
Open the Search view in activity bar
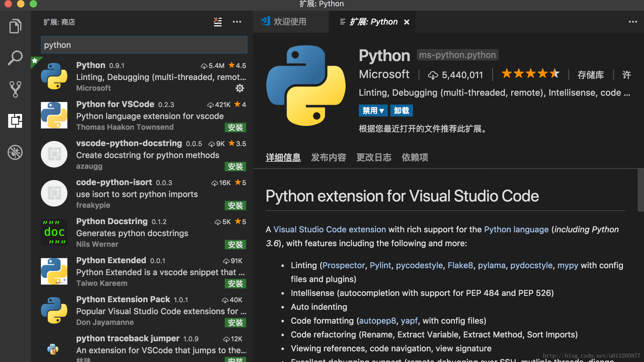pyautogui.click(x=15, y=58)
